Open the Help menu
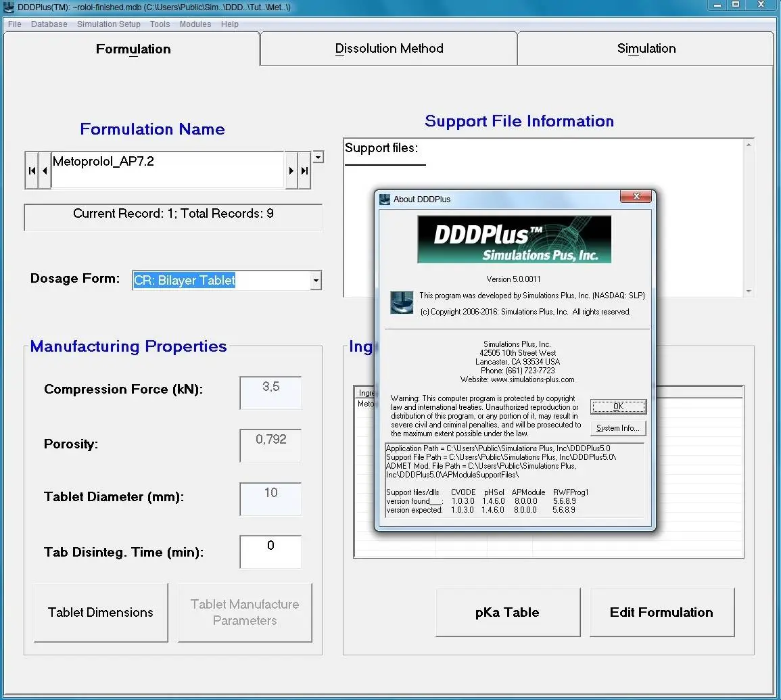Image resolution: width=781 pixels, height=700 pixels. tap(230, 24)
